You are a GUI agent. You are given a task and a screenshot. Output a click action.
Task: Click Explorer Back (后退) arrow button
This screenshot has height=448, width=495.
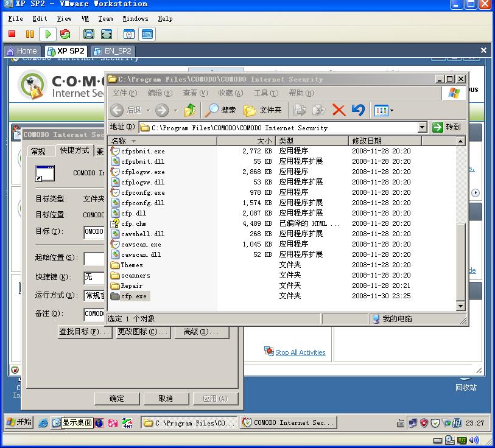coord(117,110)
